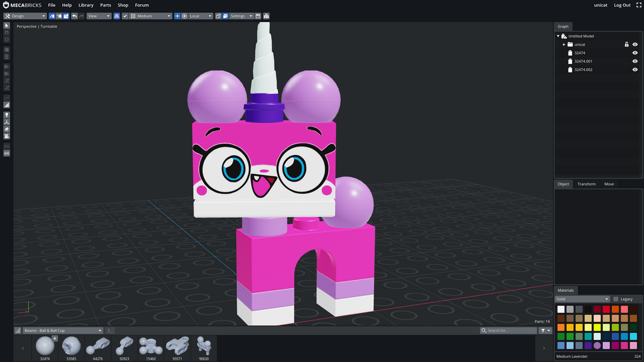Open the unicat user profile link
This screenshot has height=362, width=644.
[x=601, y=5]
